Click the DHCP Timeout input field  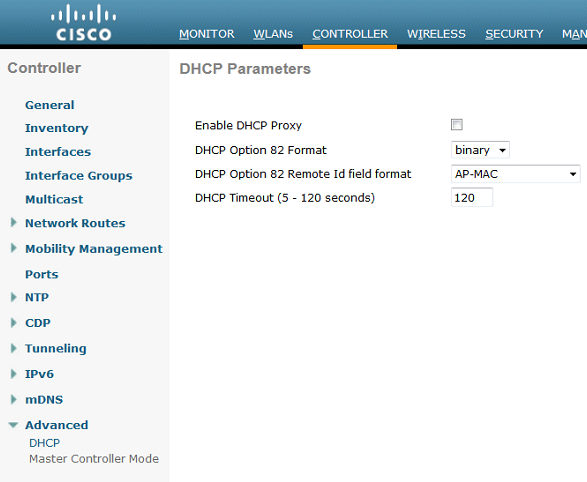(x=472, y=198)
